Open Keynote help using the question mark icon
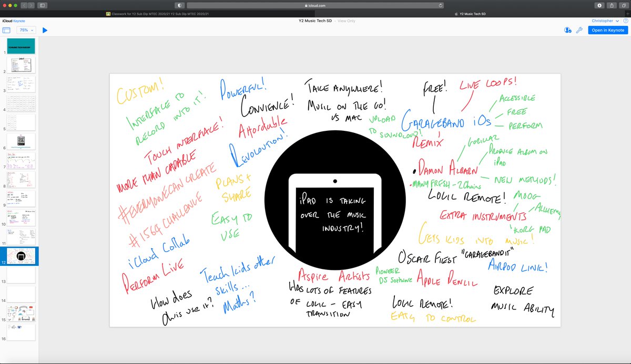This screenshot has width=631, height=364. (625, 20)
